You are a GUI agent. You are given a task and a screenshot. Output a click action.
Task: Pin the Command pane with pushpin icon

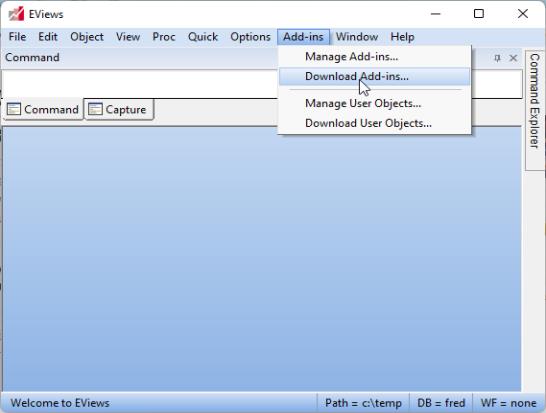497,58
